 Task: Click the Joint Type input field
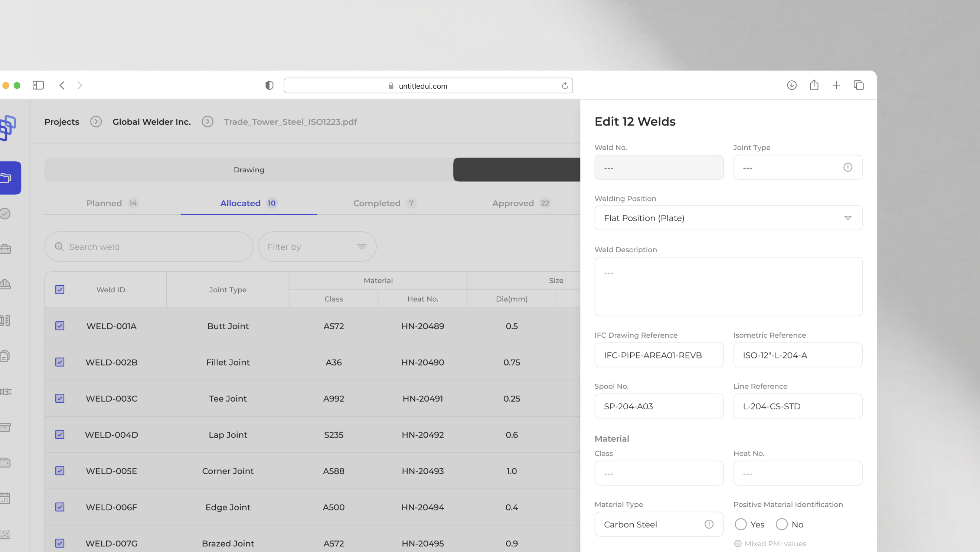[797, 167]
